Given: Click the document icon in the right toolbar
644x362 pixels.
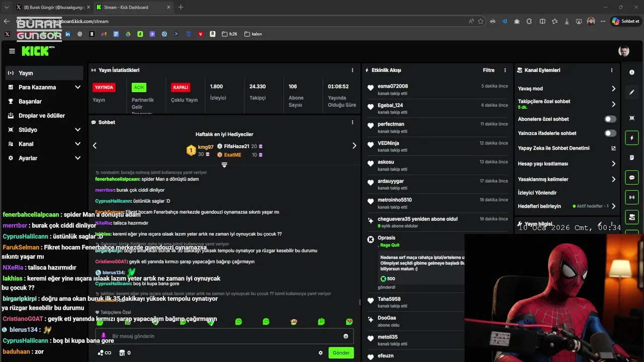Looking at the screenshot, I should 632,158.
